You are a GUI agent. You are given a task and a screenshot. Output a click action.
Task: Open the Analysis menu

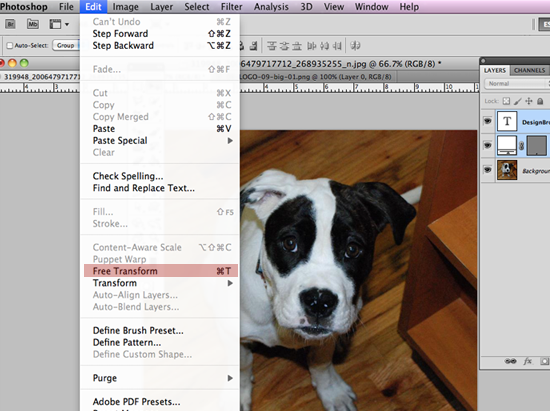tap(271, 7)
